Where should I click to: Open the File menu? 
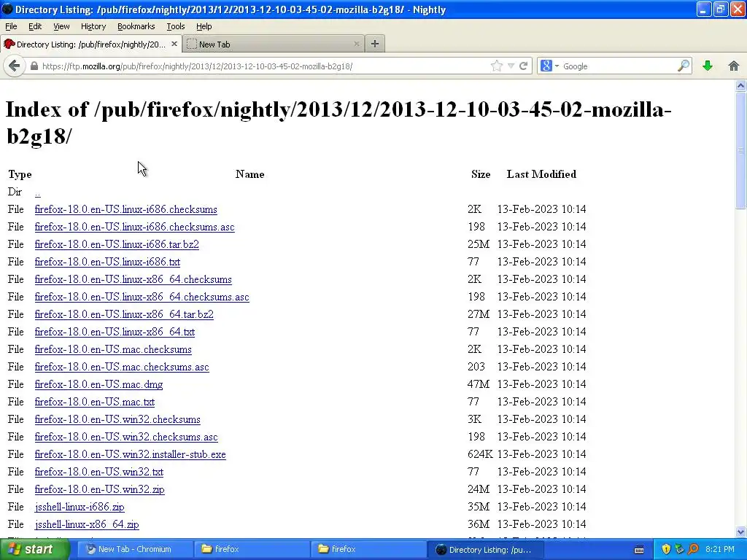pos(11,26)
